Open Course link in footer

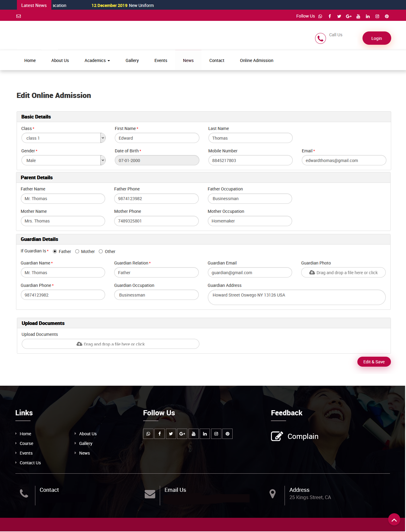(x=27, y=443)
